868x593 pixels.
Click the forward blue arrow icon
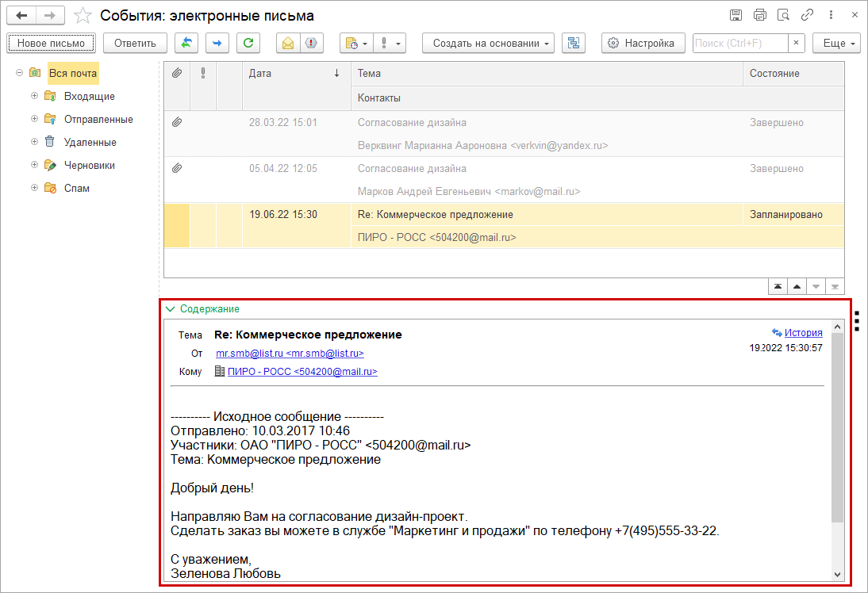217,43
